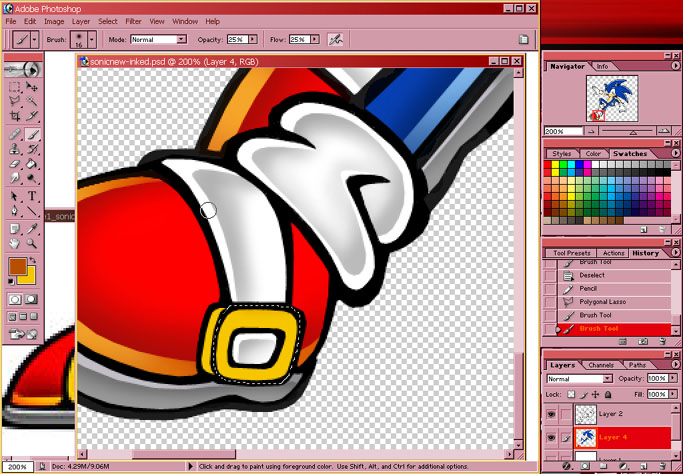This screenshot has height=474, width=683.
Task: Select the Hand tool
Action: click(x=15, y=244)
